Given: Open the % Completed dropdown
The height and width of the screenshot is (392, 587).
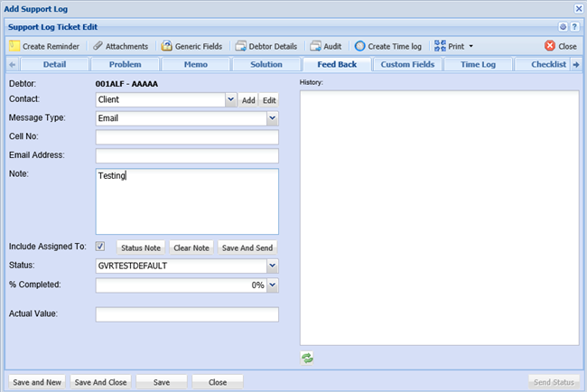Looking at the screenshot, I should (x=272, y=285).
